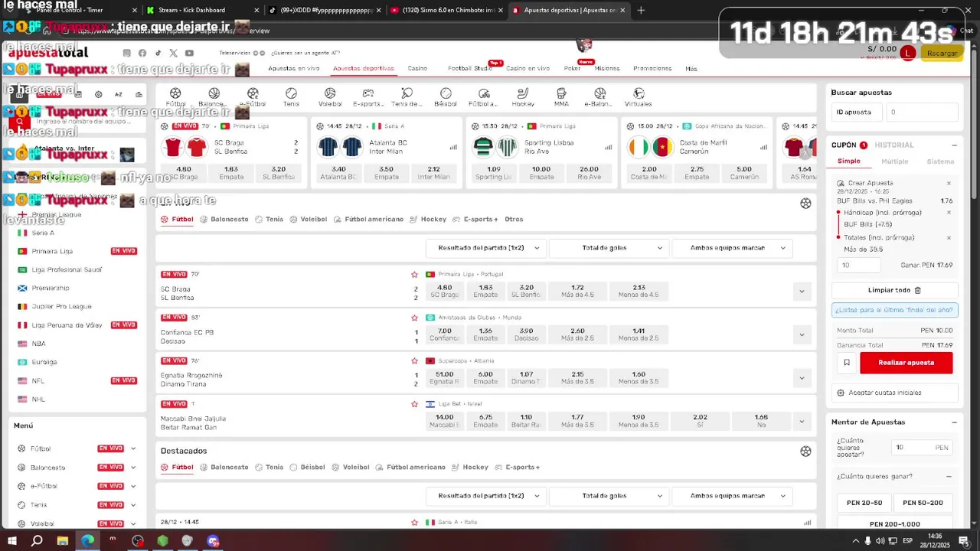This screenshot has width=980, height=551.
Task: Select Fútbol americano in top sport filter tabs
Action: 368,219
